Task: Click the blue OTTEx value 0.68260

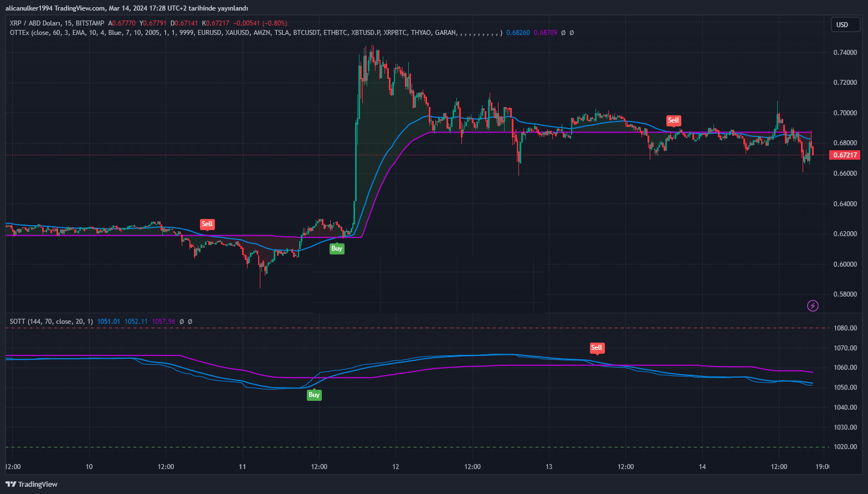Action: point(518,33)
